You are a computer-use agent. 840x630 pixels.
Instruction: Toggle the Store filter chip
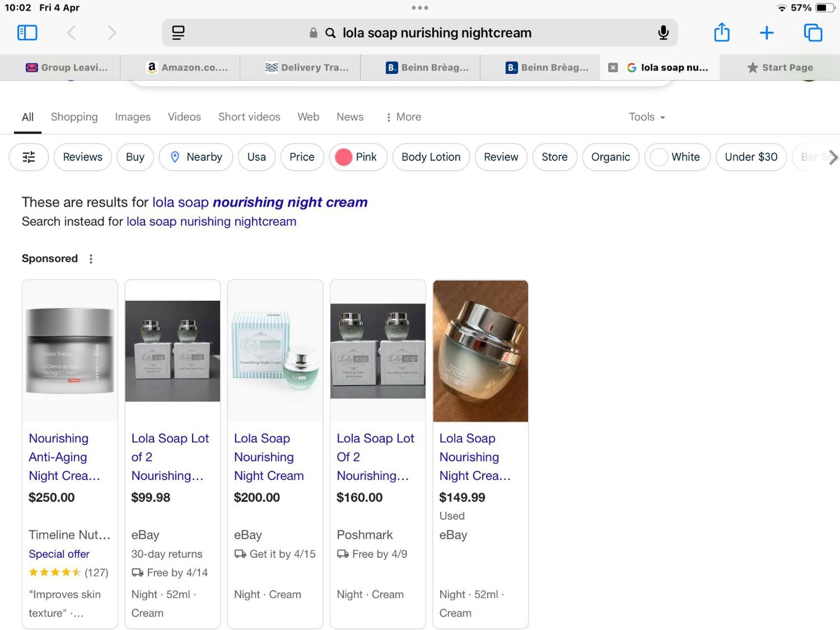point(554,157)
